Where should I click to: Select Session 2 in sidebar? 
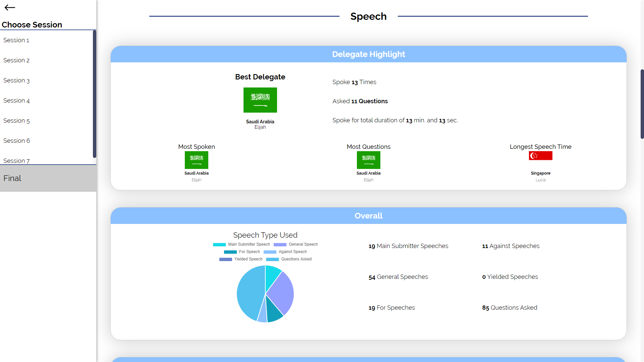[16, 60]
